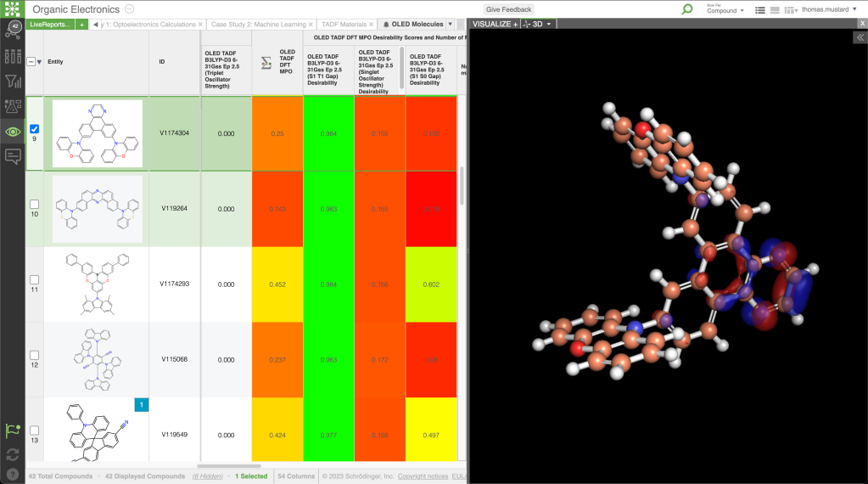Toggle the eye visualizer sidebar icon
Image resolution: width=868 pixels, height=484 pixels.
pyautogui.click(x=13, y=132)
